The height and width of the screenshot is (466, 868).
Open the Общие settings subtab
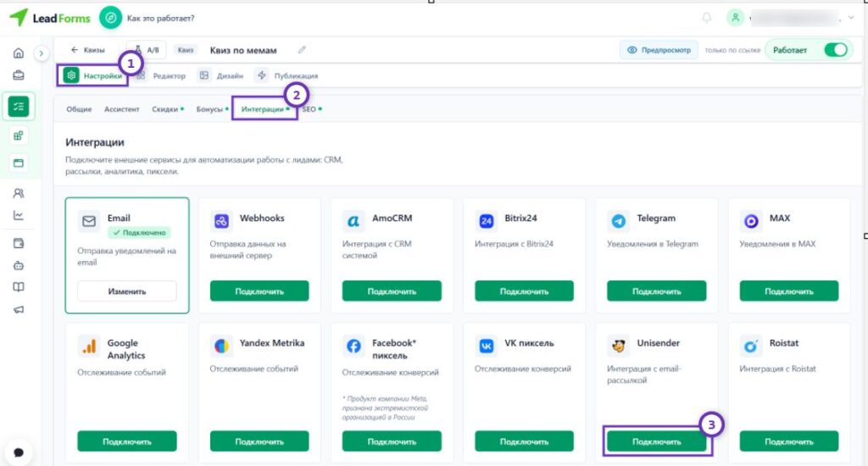tap(79, 109)
